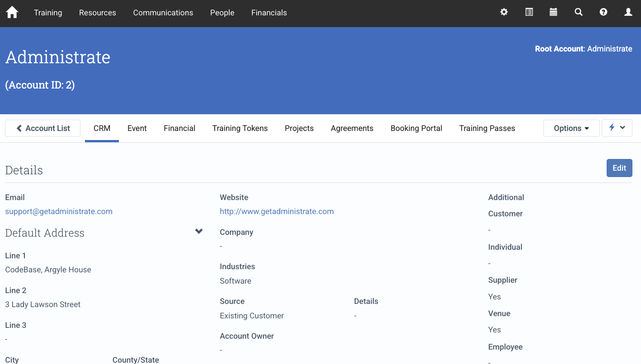Click the Industries label

pos(237,266)
